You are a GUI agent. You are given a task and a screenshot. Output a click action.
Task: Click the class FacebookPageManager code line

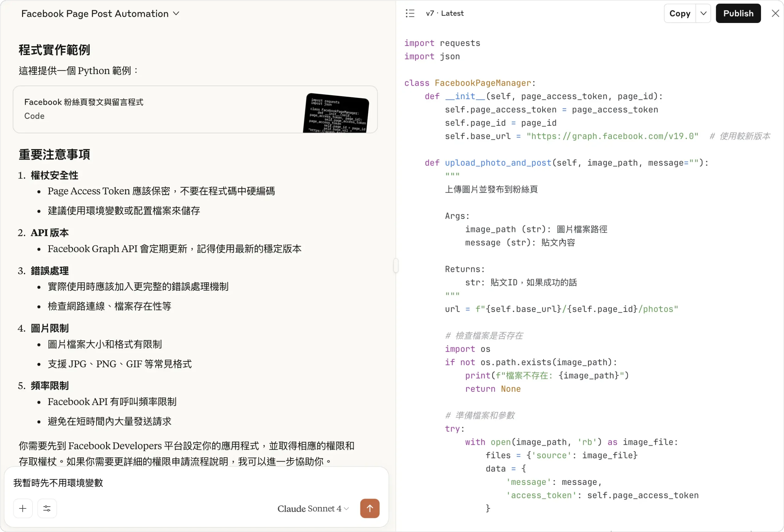point(470,83)
